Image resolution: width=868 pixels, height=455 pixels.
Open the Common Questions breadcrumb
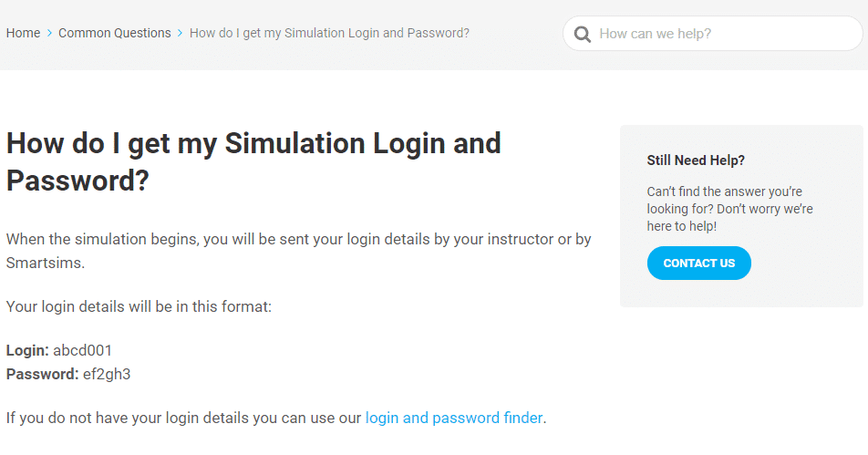click(x=114, y=33)
